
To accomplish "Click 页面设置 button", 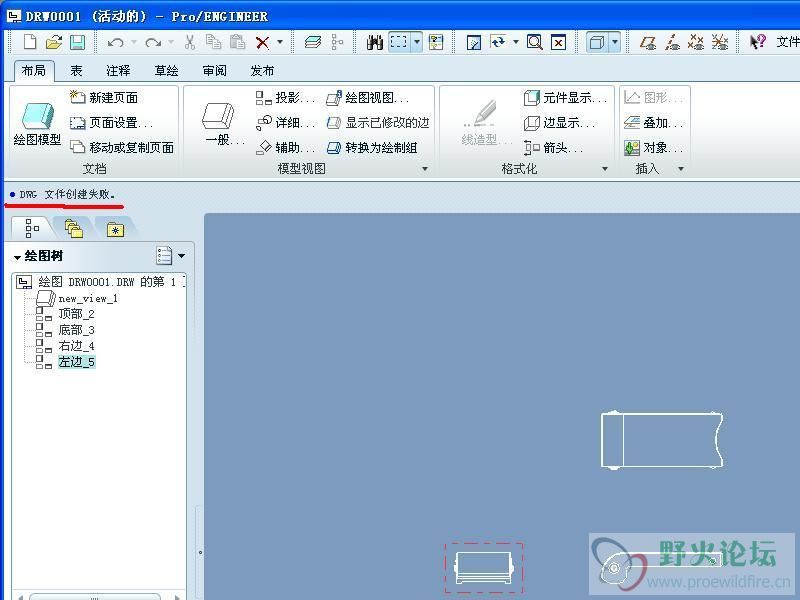I will (x=111, y=122).
